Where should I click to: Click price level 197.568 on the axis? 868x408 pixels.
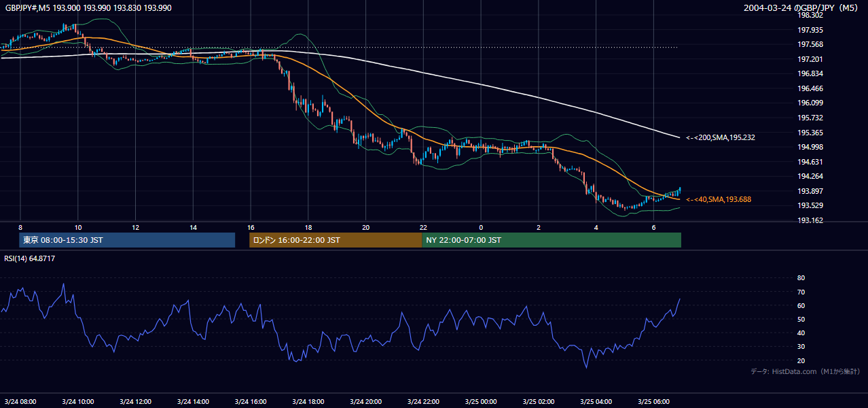pos(810,44)
